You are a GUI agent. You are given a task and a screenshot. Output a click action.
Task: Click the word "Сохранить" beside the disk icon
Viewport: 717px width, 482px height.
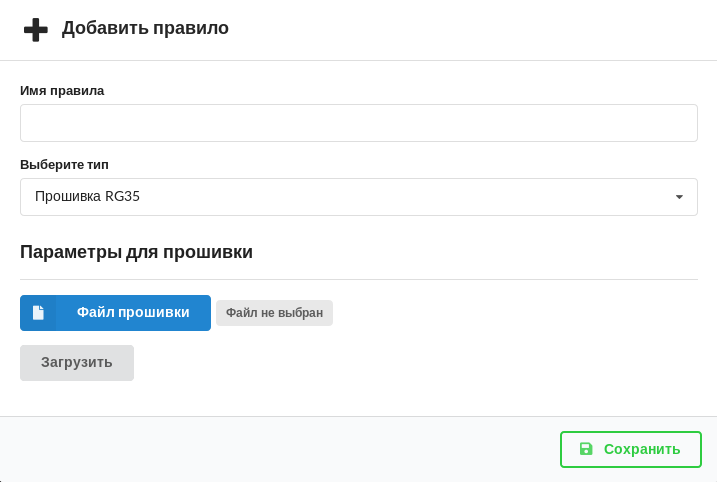(x=642, y=449)
